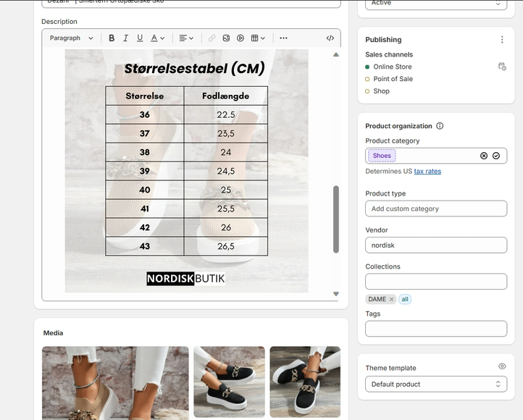
Task: Click the editor scroll down arrow
Action: [336, 294]
